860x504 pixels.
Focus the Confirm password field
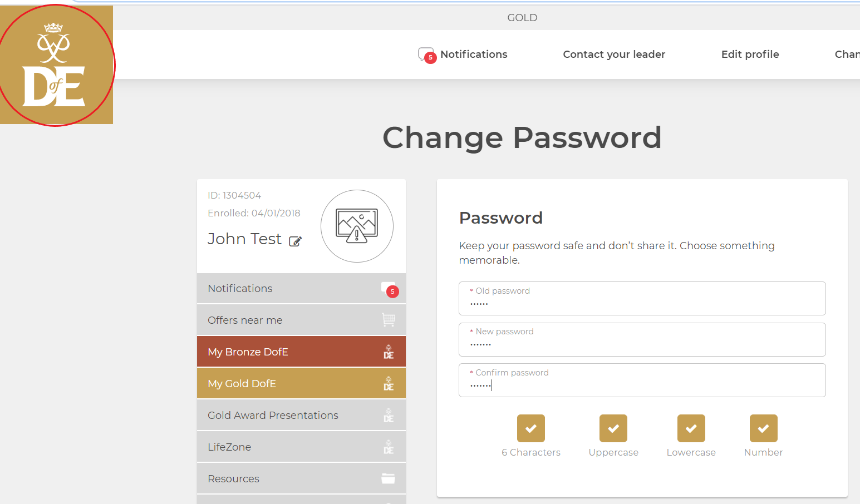click(642, 380)
